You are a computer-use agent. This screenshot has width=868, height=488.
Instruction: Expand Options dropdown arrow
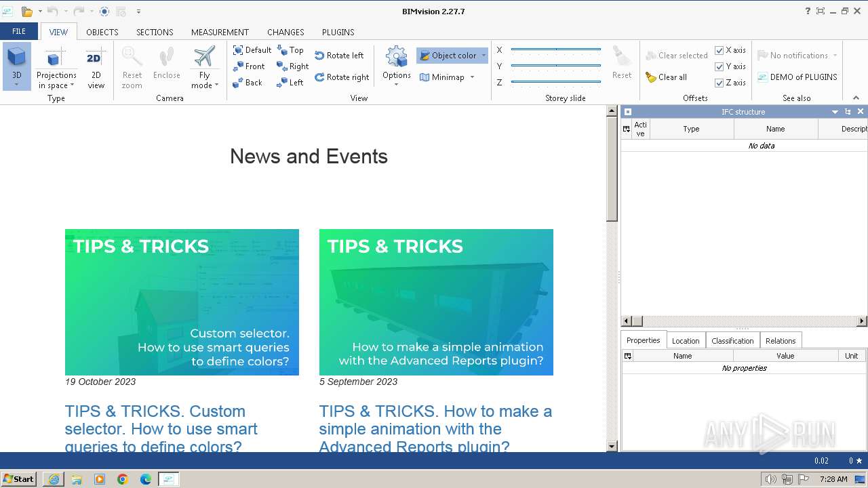[x=396, y=85]
